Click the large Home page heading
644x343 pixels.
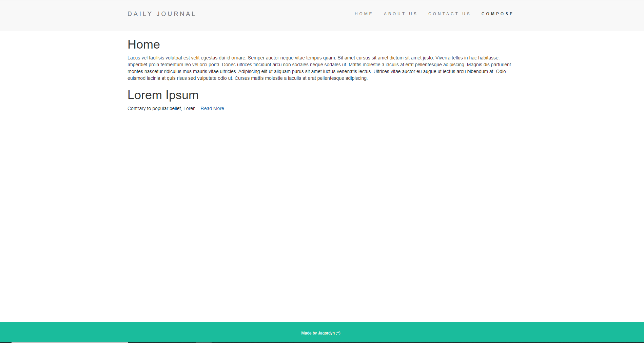143,44
